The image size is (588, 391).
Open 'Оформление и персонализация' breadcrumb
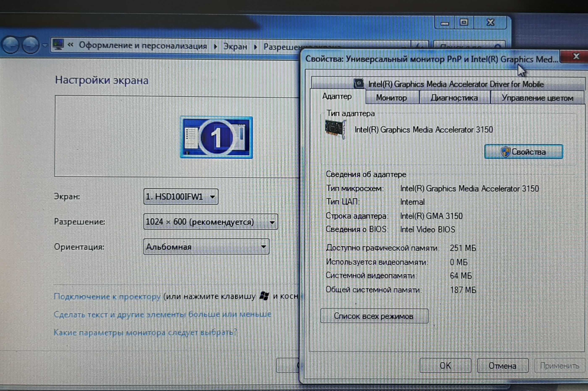click(143, 46)
